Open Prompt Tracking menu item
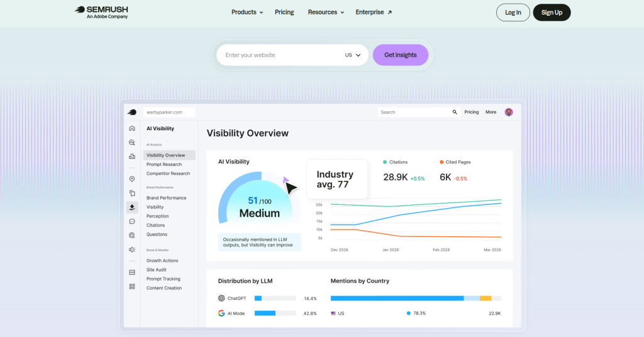 point(163,279)
